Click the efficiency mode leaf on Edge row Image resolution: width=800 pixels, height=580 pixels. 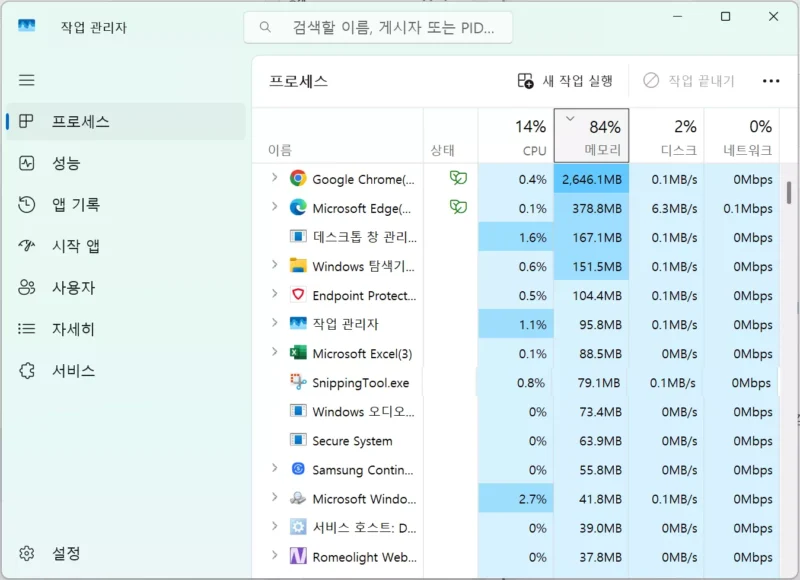point(458,207)
